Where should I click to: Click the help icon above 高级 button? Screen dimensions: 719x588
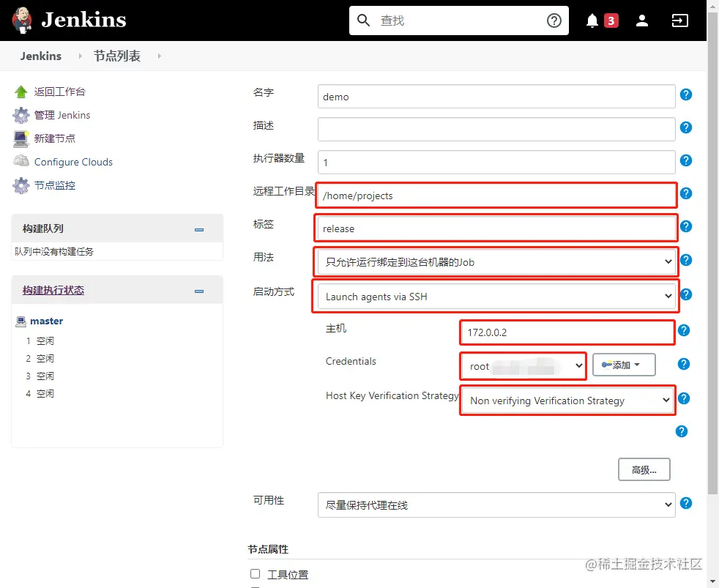(682, 431)
